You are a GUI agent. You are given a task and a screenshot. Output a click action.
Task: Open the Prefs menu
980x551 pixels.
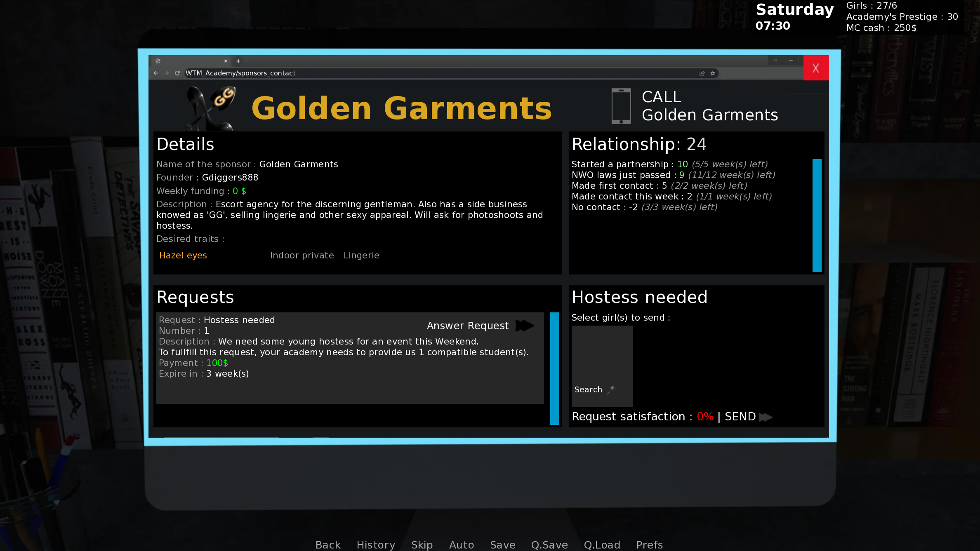[650, 545]
